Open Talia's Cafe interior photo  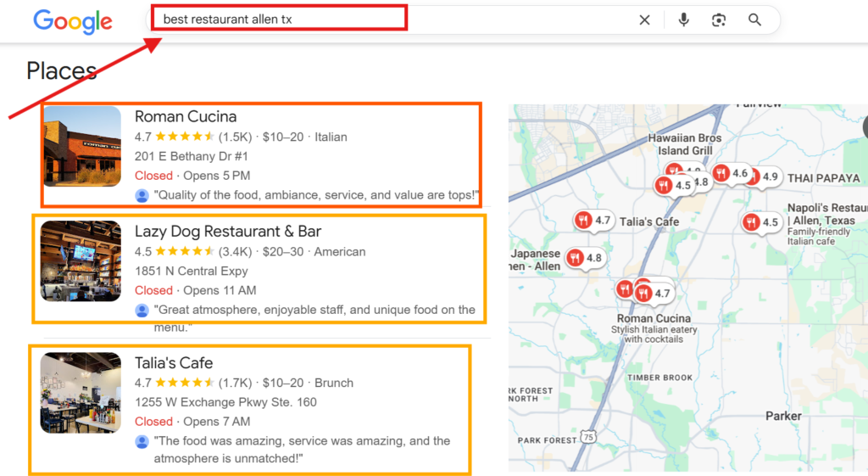pyautogui.click(x=81, y=392)
